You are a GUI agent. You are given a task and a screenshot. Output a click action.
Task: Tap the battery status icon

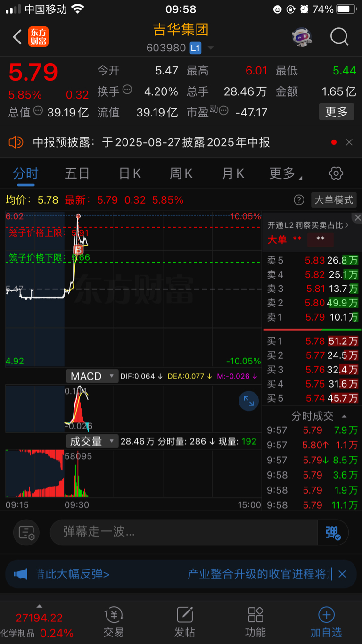click(347, 9)
